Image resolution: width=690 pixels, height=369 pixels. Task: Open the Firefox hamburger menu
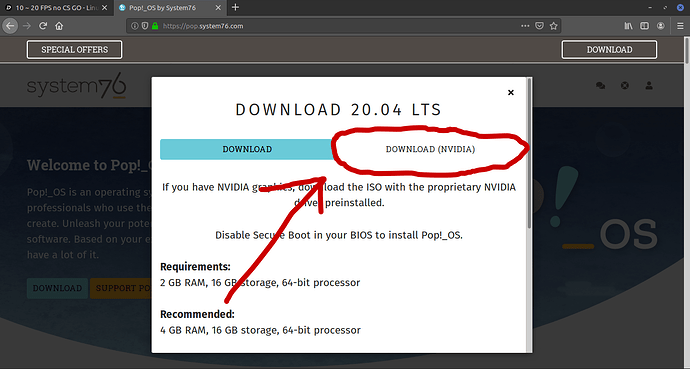pyautogui.click(x=680, y=26)
